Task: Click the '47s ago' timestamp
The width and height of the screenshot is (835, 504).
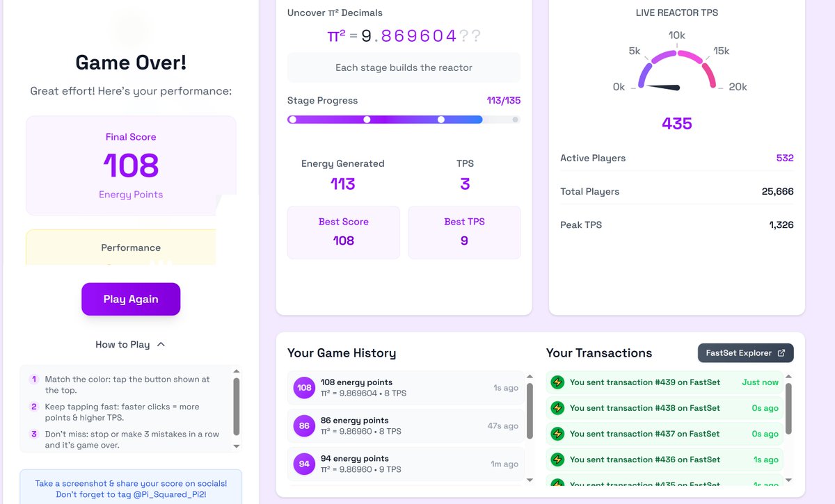Action: (x=503, y=426)
